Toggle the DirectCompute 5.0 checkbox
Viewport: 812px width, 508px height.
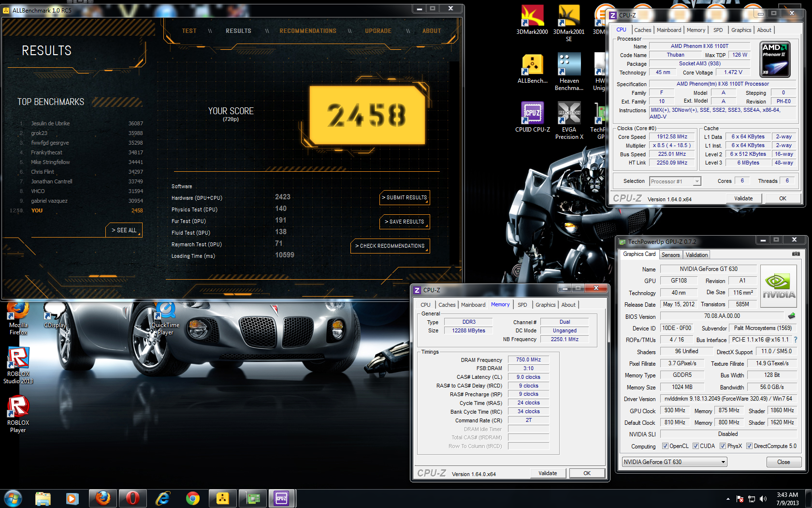coord(749,446)
